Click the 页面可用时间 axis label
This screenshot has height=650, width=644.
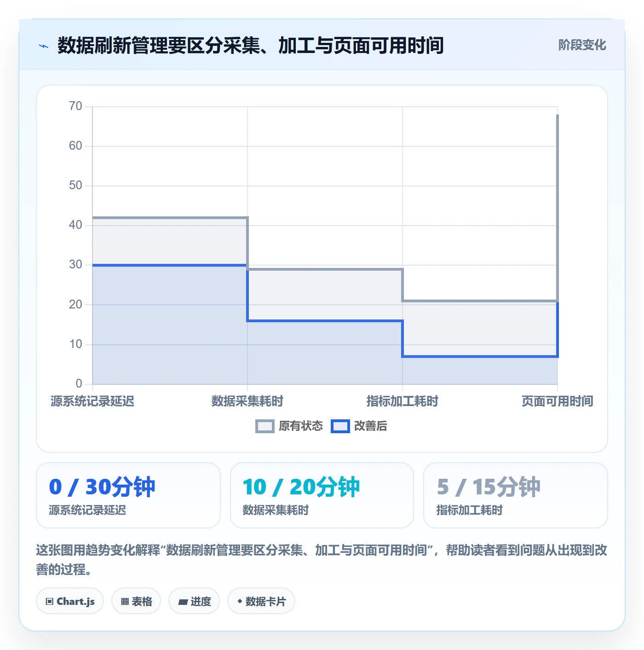tap(558, 401)
